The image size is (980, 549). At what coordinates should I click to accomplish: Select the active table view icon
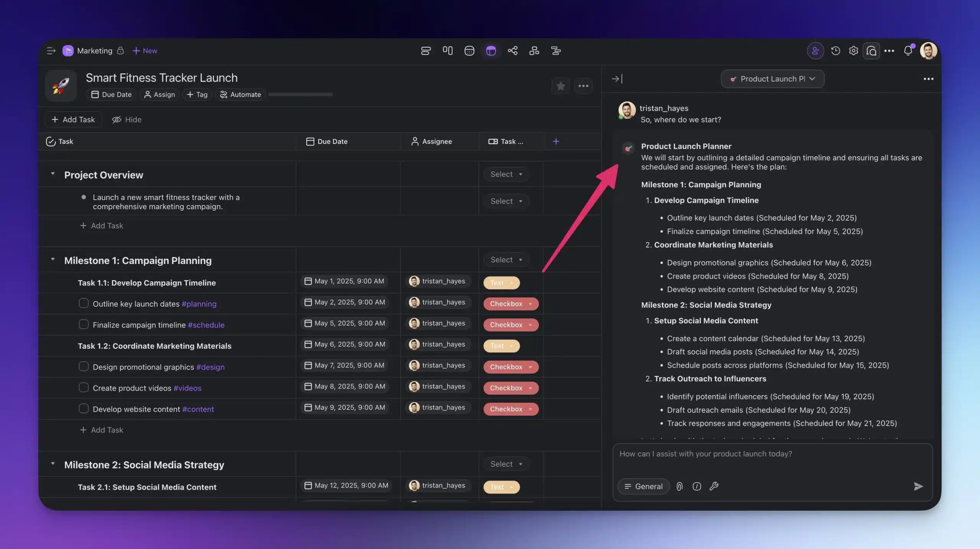pyautogui.click(x=491, y=51)
